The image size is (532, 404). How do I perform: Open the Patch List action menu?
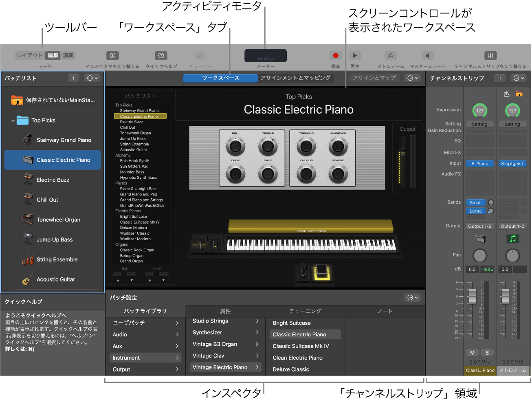92,78
